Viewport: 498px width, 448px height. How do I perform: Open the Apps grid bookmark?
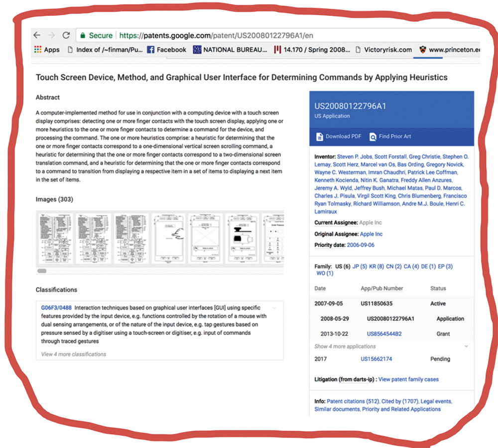[47, 49]
